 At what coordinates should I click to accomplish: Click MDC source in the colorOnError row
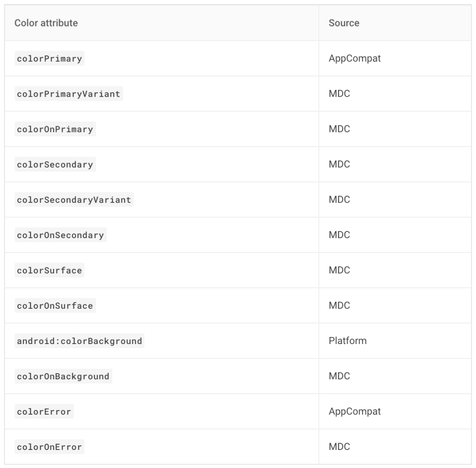(339, 447)
